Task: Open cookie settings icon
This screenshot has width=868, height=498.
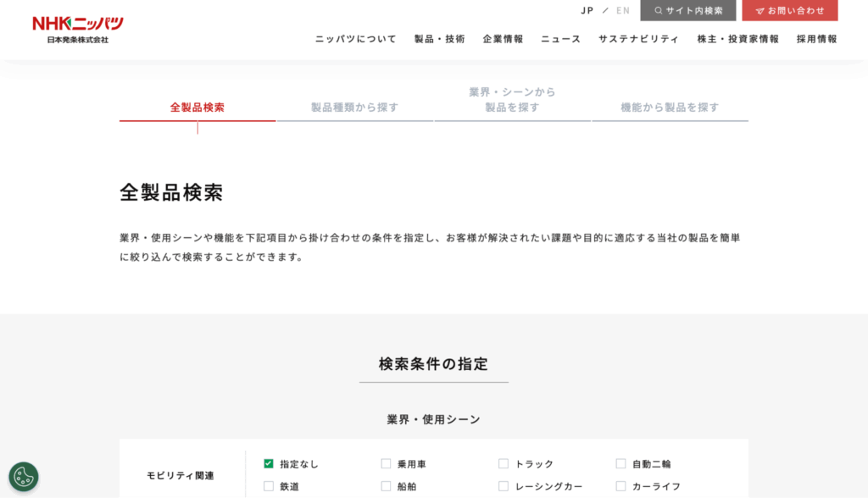Action: tap(24, 477)
